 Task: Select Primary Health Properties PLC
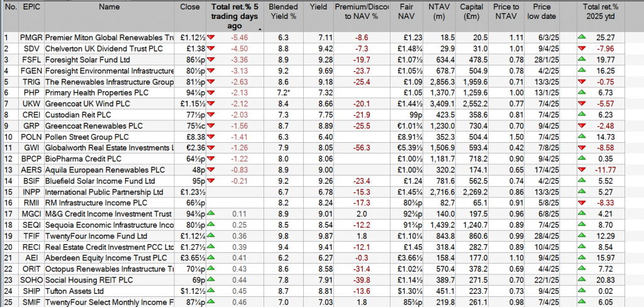click(96, 93)
